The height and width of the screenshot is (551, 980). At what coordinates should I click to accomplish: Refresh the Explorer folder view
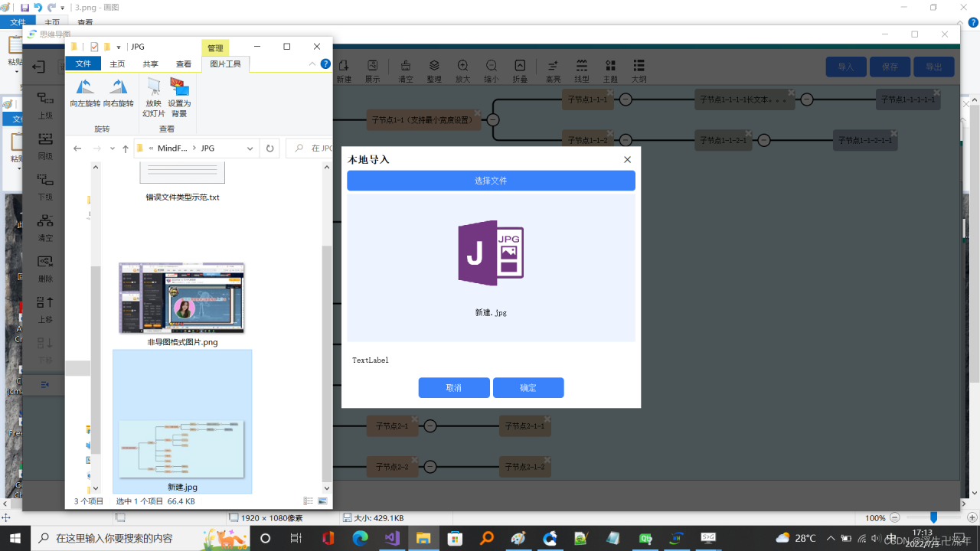click(x=269, y=148)
